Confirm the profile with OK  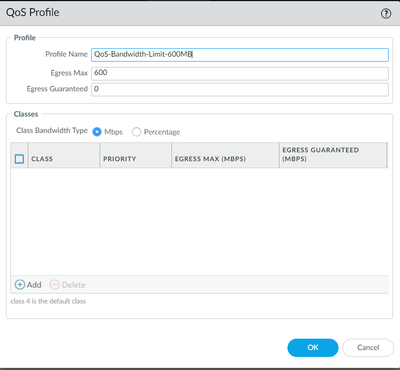pyautogui.click(x=313, y=348)
